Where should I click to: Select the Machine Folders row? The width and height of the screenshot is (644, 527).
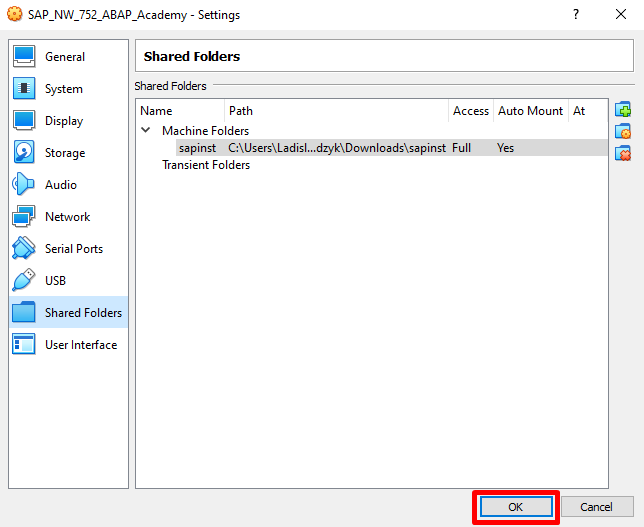point(372,131)
